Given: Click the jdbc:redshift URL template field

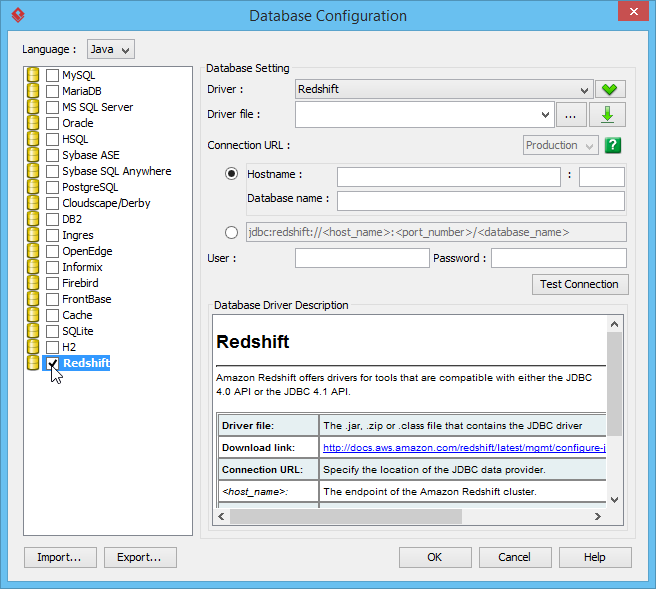Looking at the screenshot, I should 436,232.
